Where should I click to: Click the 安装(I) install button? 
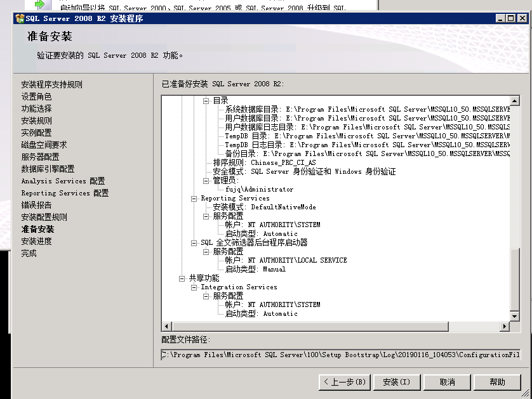tap(397, 382)
